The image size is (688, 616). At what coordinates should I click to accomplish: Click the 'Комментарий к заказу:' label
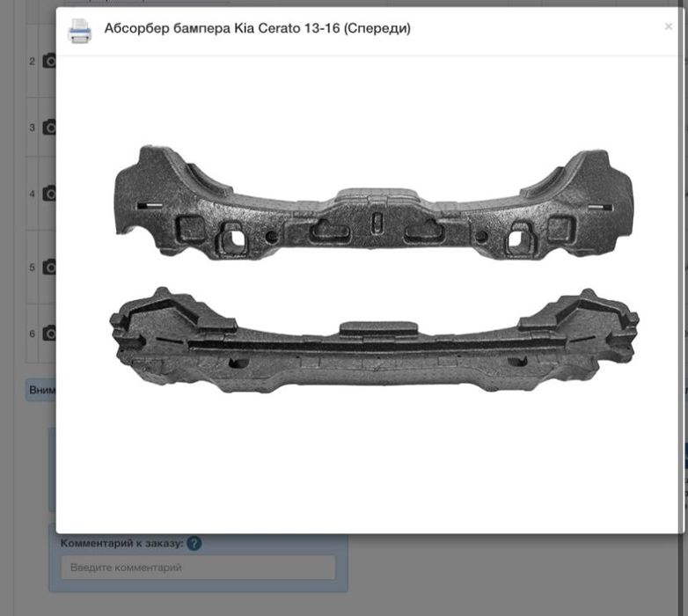pyautogui.click(x=122, y=543)
